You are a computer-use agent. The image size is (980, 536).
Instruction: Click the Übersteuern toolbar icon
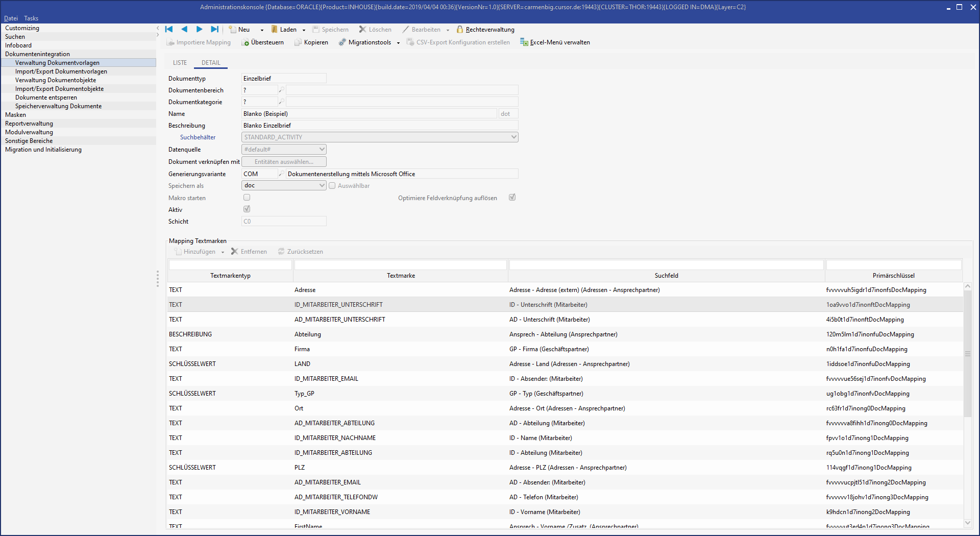246,43
